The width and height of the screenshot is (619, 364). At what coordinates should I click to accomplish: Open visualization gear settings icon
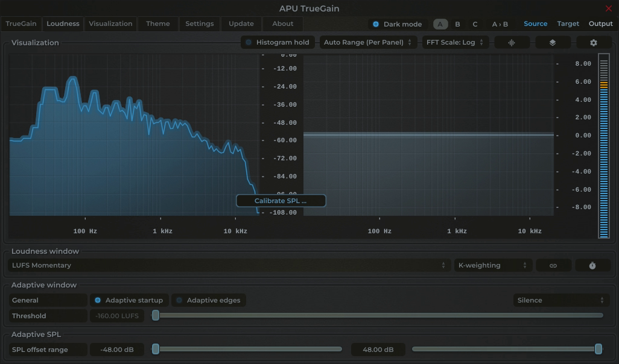[x=593, y=43]
